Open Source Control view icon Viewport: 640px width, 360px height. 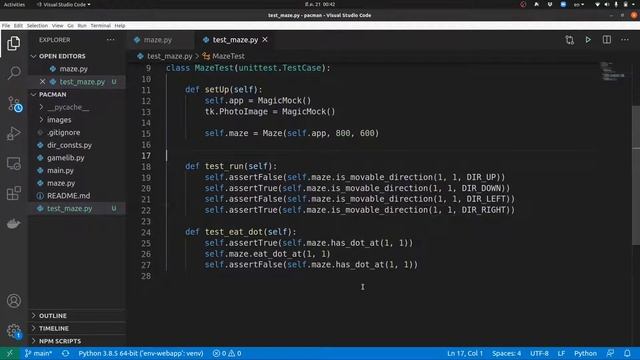pos(14,104)
